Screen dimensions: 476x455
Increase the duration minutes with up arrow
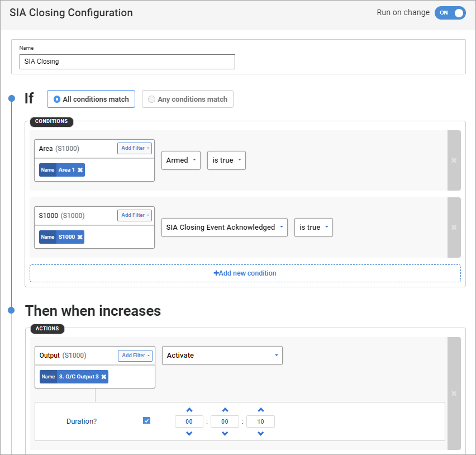point(225,410)
